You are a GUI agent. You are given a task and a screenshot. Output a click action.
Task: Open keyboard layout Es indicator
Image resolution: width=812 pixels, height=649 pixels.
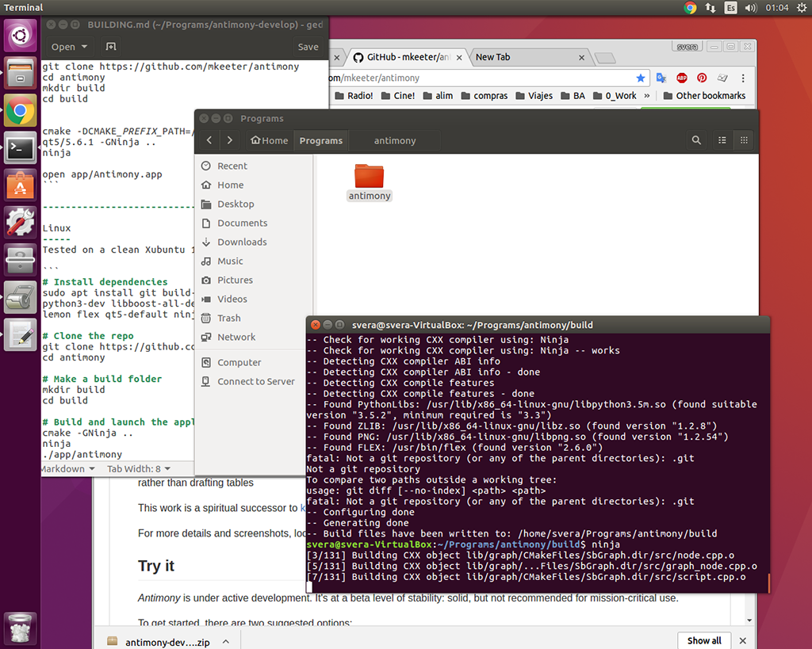tap(730, 7)
